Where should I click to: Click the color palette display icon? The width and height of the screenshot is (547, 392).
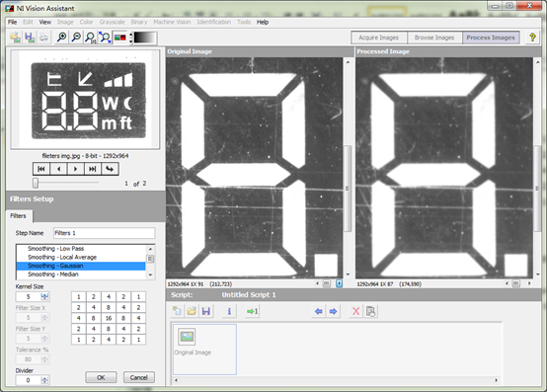point(120,38)
